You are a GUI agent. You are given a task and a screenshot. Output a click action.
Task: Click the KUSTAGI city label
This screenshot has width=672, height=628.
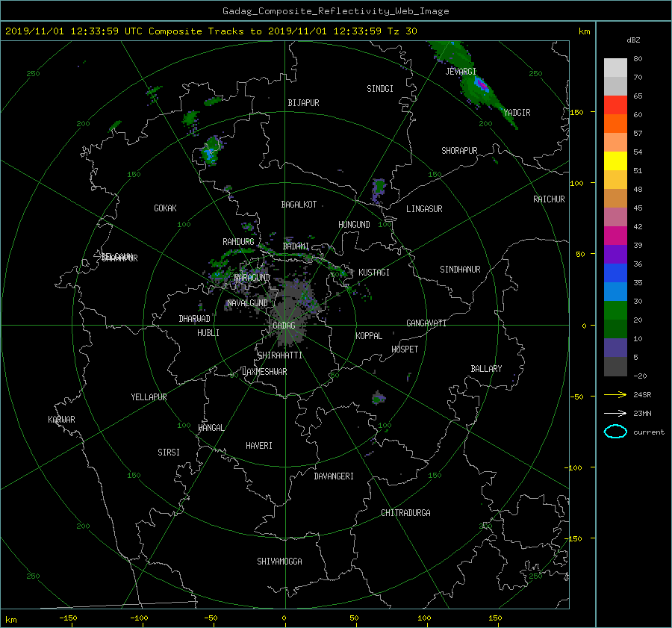[374, 273]
